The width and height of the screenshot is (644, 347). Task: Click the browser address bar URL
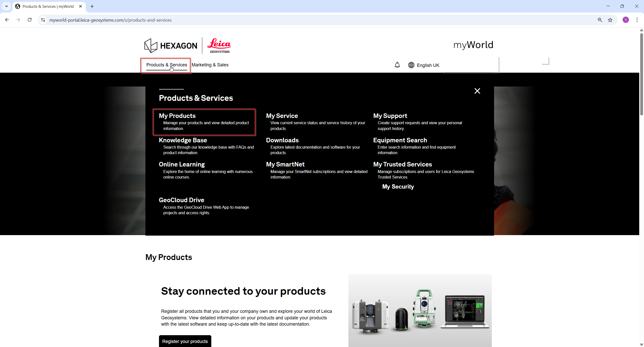pos(110,20)
